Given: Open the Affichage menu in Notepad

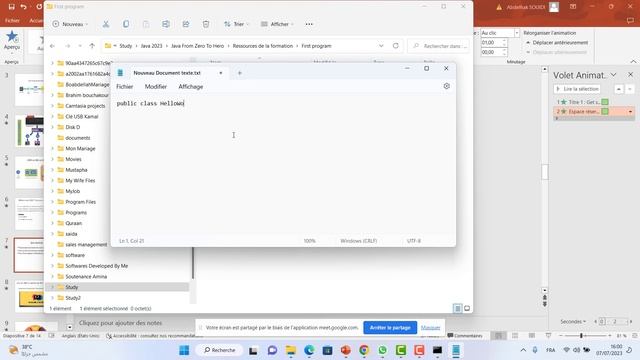Looking at the screenshot, I should 191,87.
